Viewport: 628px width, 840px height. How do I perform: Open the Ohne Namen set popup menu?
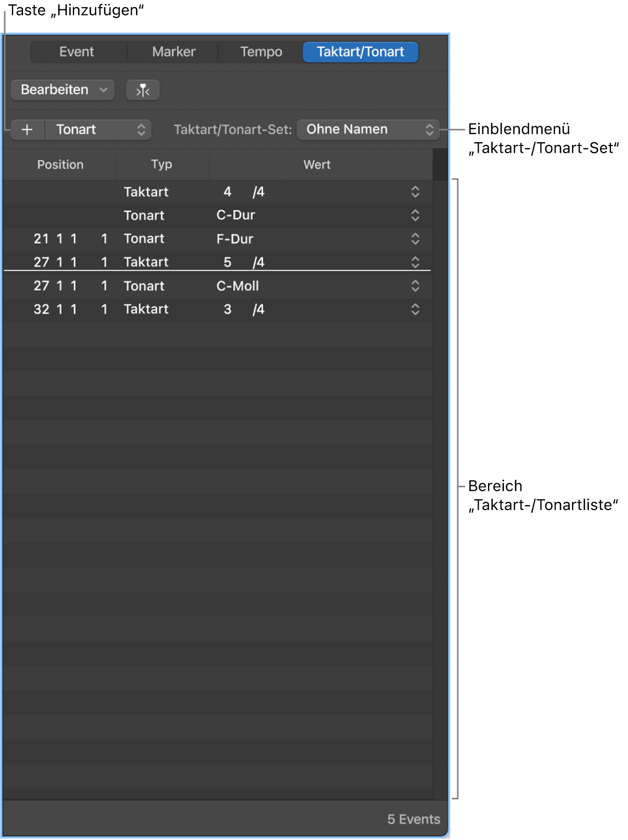tap(368, 130)
